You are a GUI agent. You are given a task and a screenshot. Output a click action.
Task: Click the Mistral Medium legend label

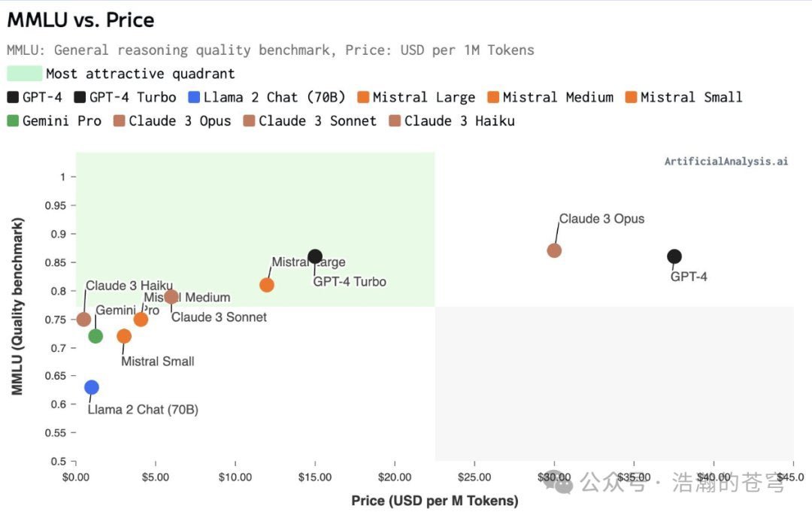point(558,97)
